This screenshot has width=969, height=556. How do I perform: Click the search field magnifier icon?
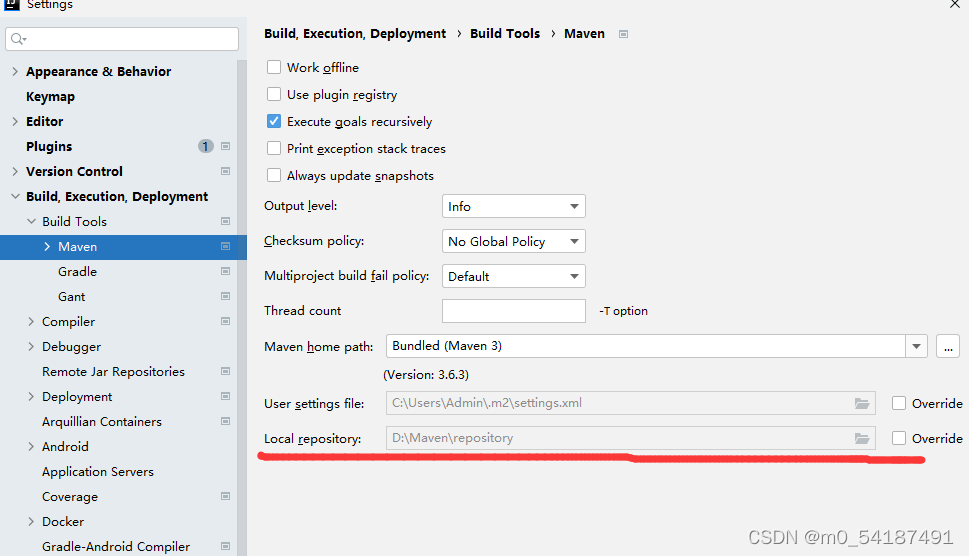click(18, 39)
